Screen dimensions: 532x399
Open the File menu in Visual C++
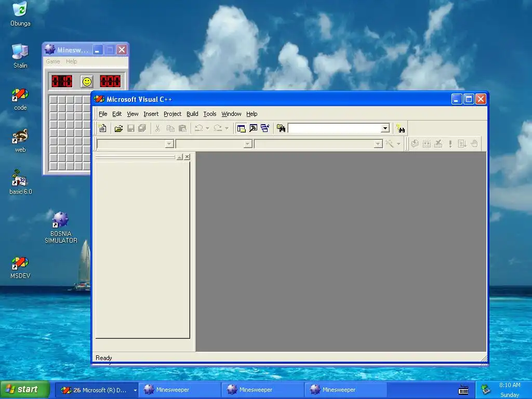click(103, 114)
